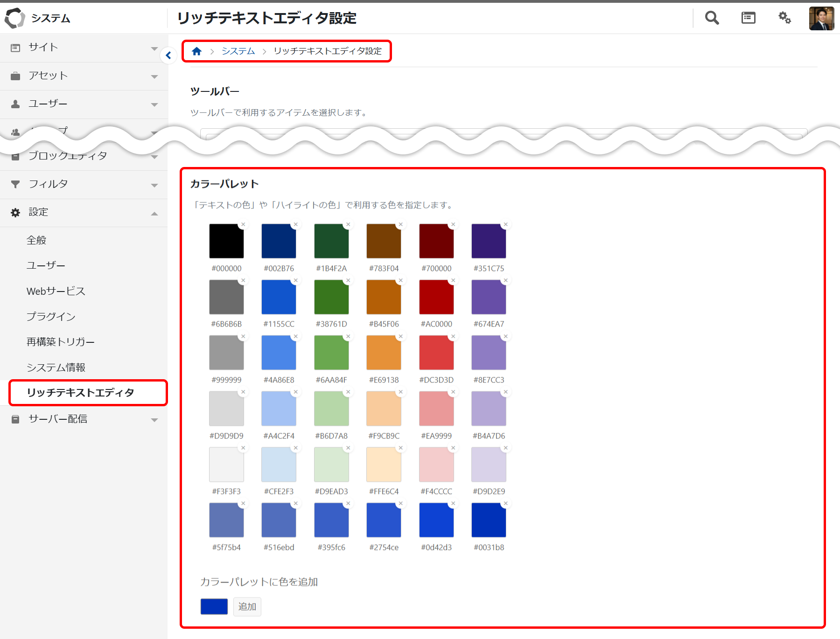
Task: Select the プラグイン settings item
Action: [x=51, y=317]
